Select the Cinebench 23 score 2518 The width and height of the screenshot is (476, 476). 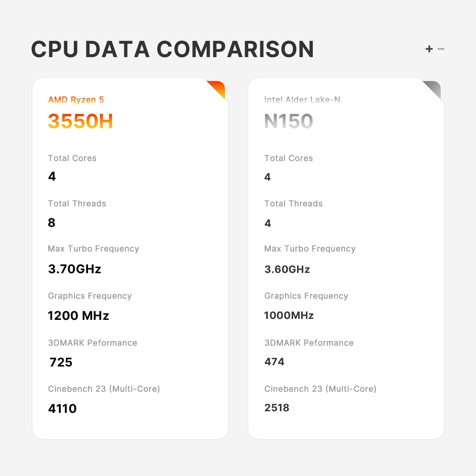pos(277,407)
